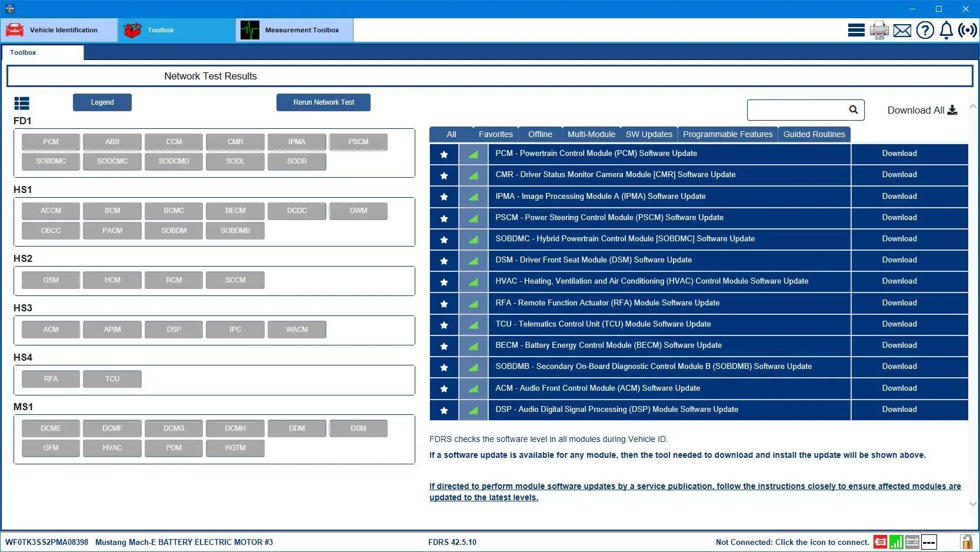980x552 pixels.
Task: Select the Offline filter tab
Action: coord(540,134)
